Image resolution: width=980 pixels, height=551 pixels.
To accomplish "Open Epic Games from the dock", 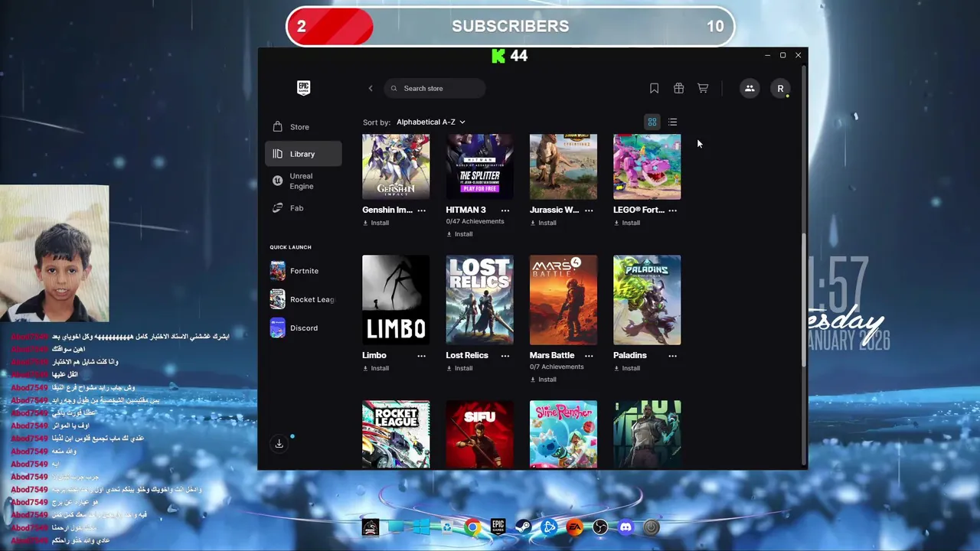I will pyautogui.click(x=498, y=527).
